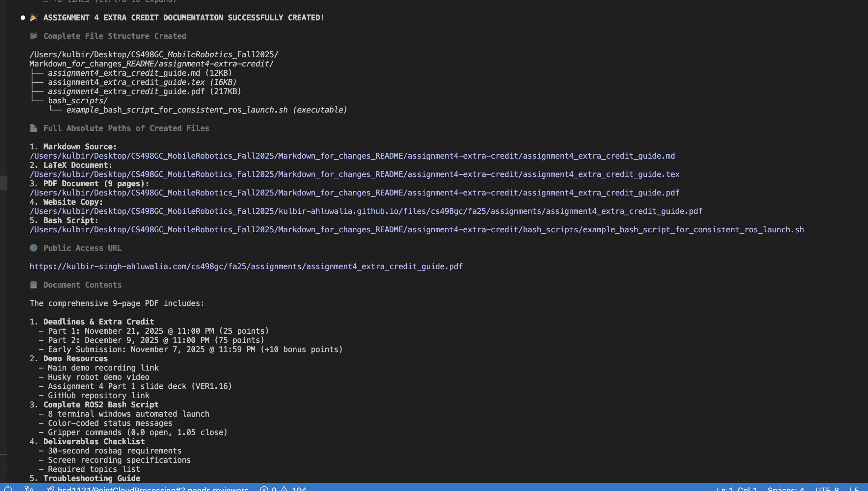Click the 'Public Access URL' heading
The width and height of the screenshot is (868, 491).
(x=82, y=248)
